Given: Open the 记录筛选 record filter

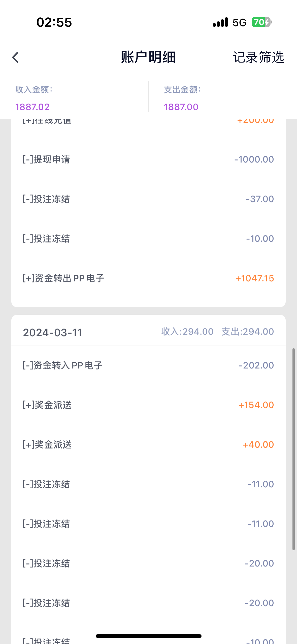Looking at the screenshot, I should pos(258,57).
